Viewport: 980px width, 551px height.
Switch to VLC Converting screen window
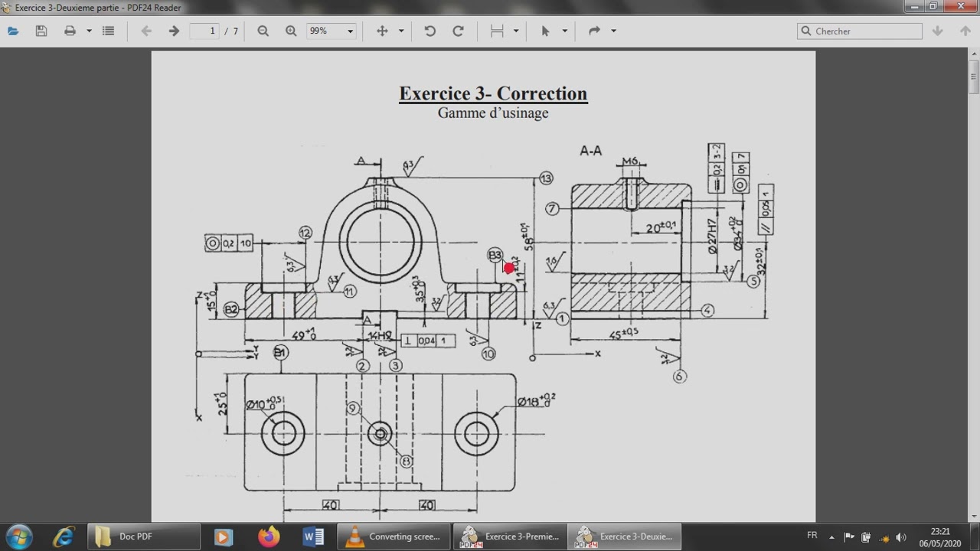393,536
